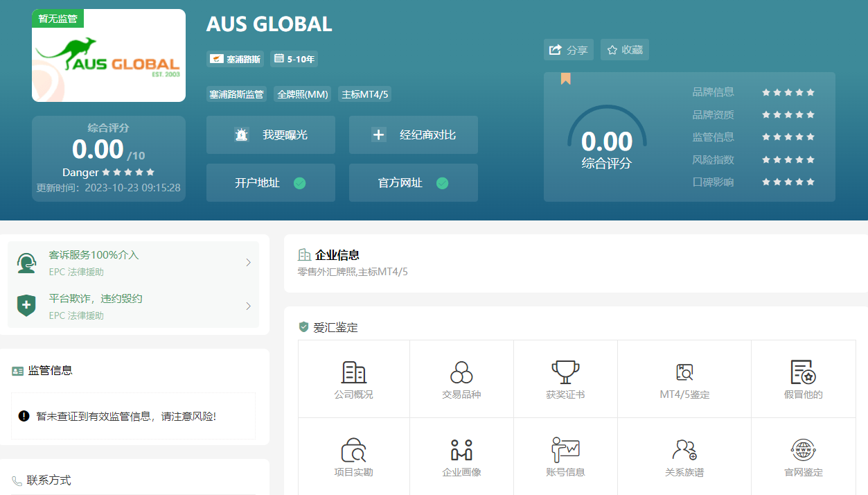Viewport: 868px width, 495px height.
Task: Open 关系族谱 relationship tree icon
Action: click(x=684, y=451)
